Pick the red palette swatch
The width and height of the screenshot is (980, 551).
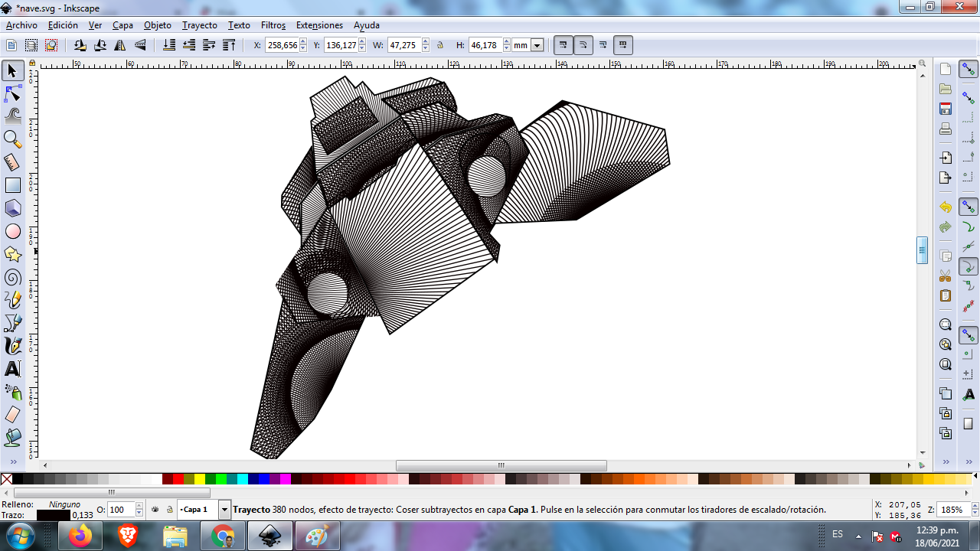click(178, 479)
